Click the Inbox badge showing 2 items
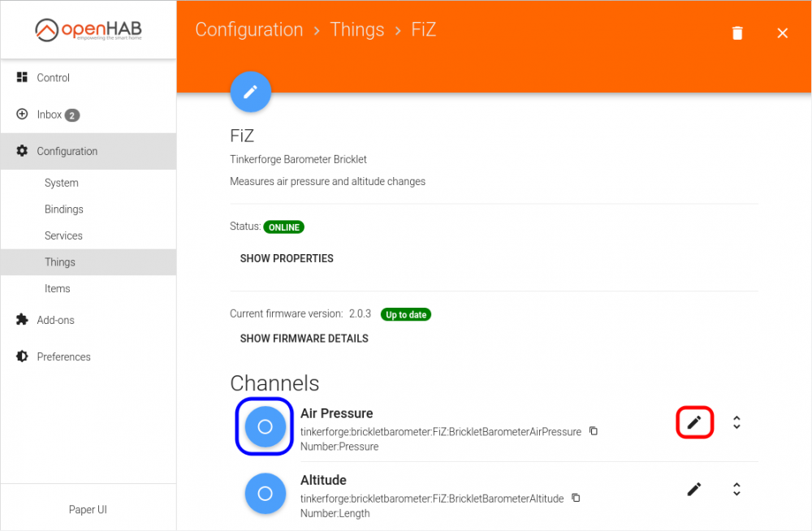 (73, 114)
